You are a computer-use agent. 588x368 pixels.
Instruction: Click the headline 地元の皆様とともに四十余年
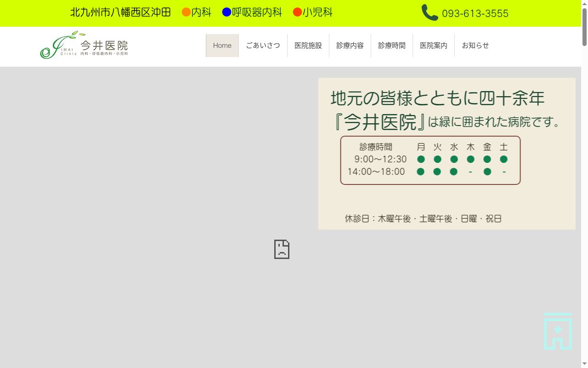point(438,98)
